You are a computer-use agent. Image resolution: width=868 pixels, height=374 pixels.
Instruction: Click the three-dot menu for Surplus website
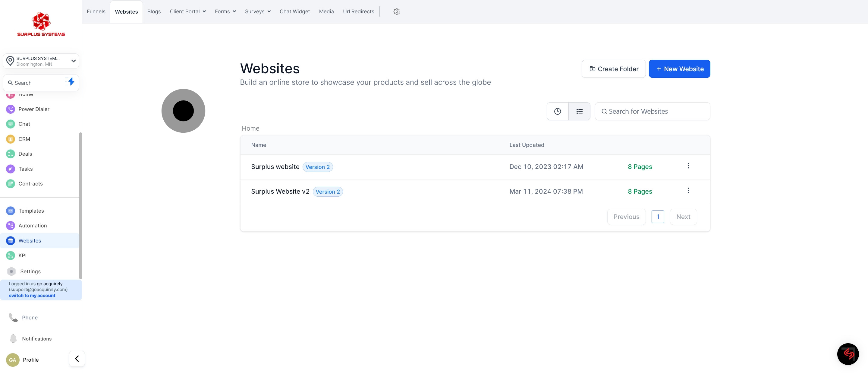[688, 166]
